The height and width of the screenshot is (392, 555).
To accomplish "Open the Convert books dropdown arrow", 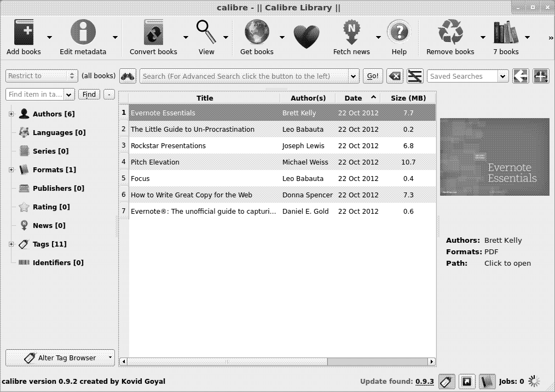I will tap(186, 37).
